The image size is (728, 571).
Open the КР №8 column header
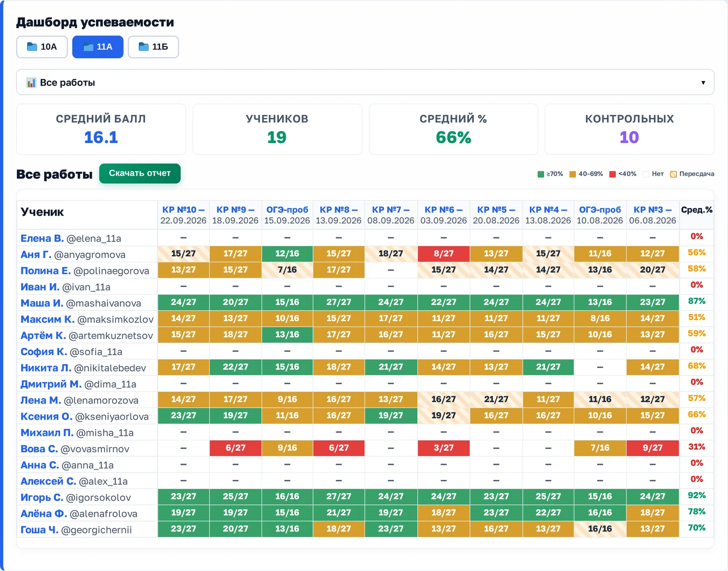(x=339, y=215)
